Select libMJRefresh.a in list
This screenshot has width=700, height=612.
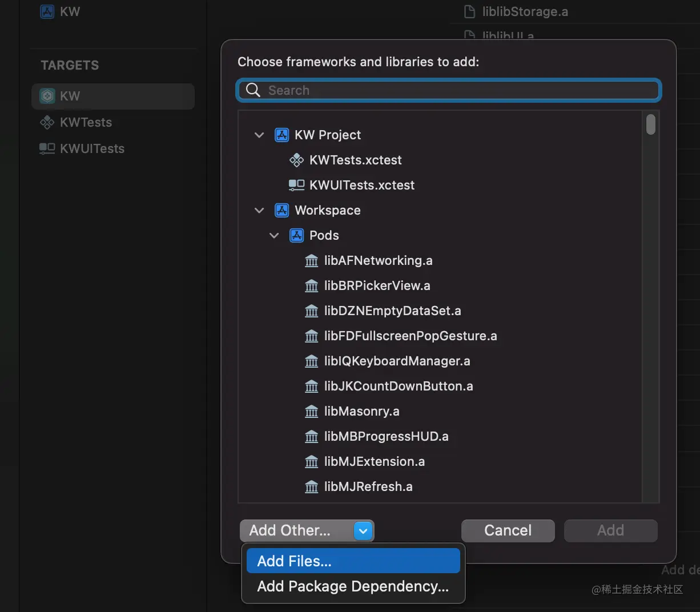point(368,486)
